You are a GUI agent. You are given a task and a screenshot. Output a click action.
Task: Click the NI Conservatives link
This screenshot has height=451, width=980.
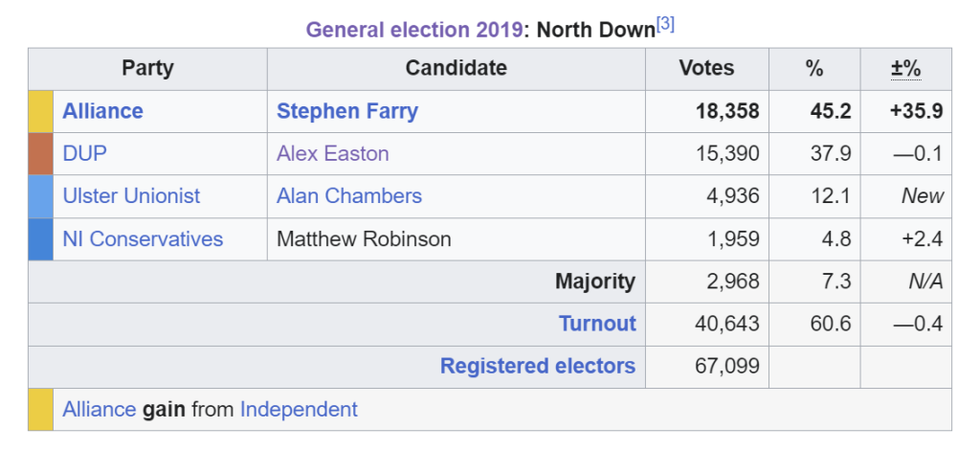click(143, 239)
